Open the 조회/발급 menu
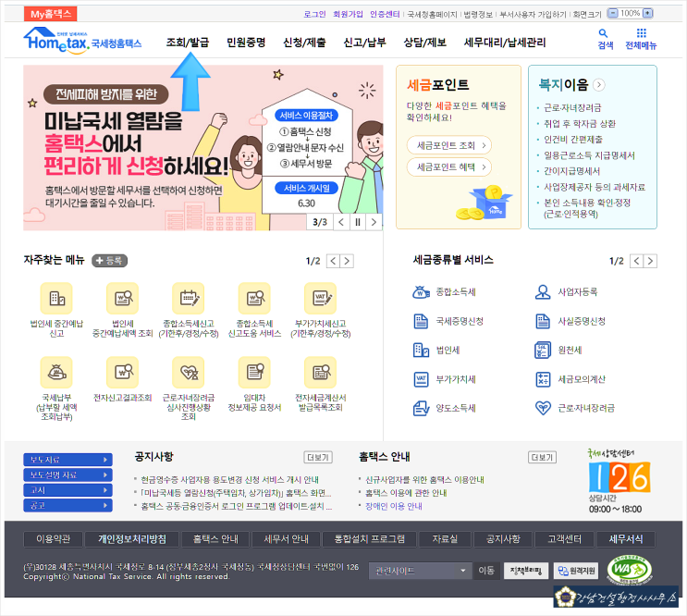This screenshot has width=687, height=616. coord(188,43)
